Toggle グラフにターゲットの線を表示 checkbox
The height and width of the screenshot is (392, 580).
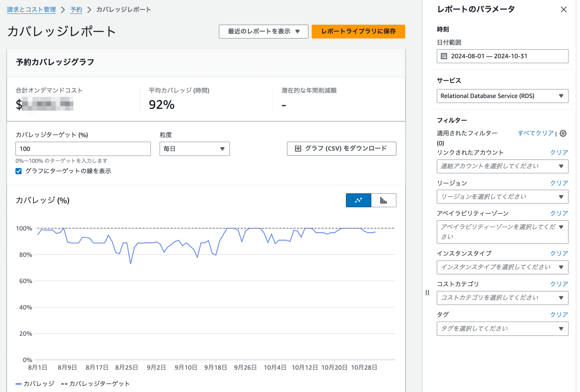click(19, 171)
